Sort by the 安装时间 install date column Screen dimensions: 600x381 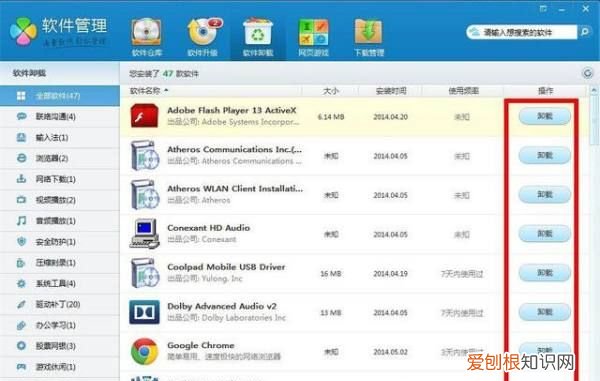[x=391, y=91]
